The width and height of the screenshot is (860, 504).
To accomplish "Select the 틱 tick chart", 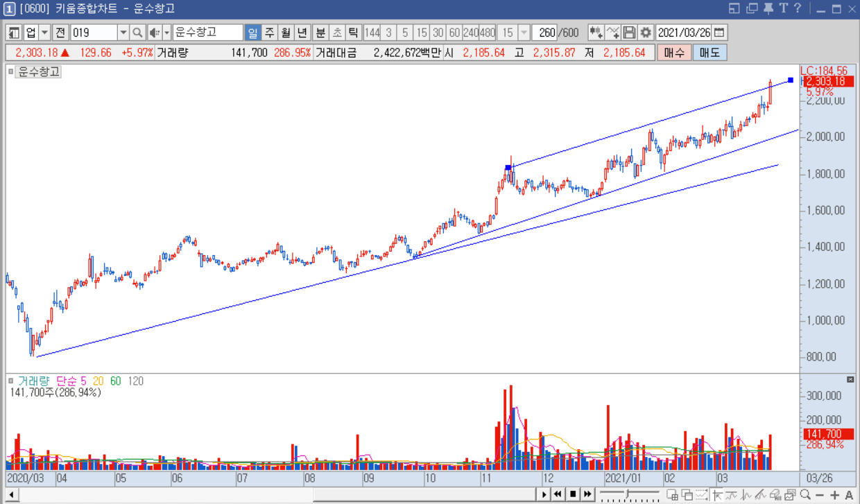I will coord(354,33).
